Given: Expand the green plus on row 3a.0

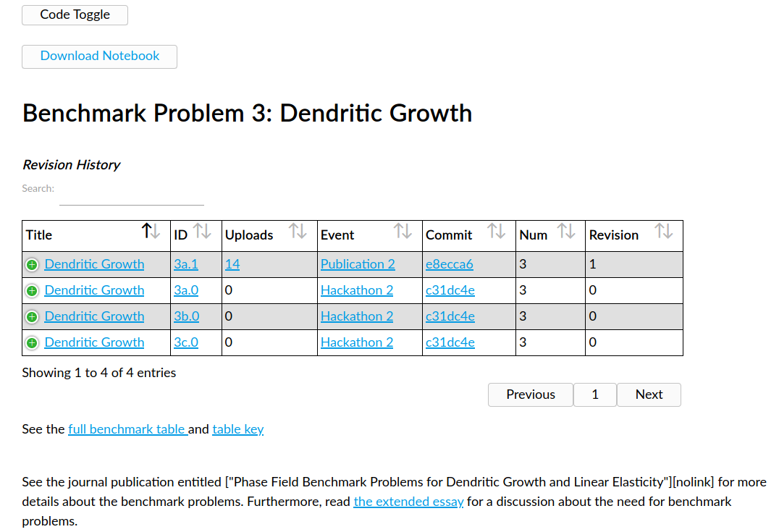Looking at the screenshot, I should click(x=32, y=290).
